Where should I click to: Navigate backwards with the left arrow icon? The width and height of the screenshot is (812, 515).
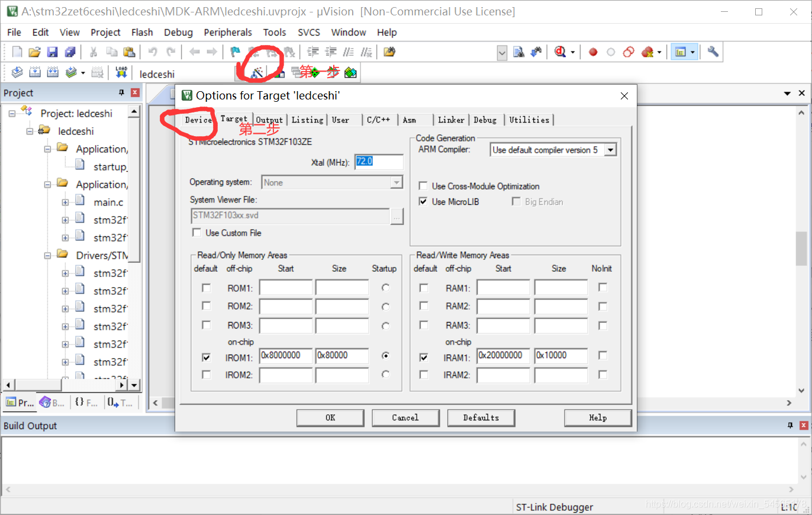pyautogui.click(x=194, y=52)
